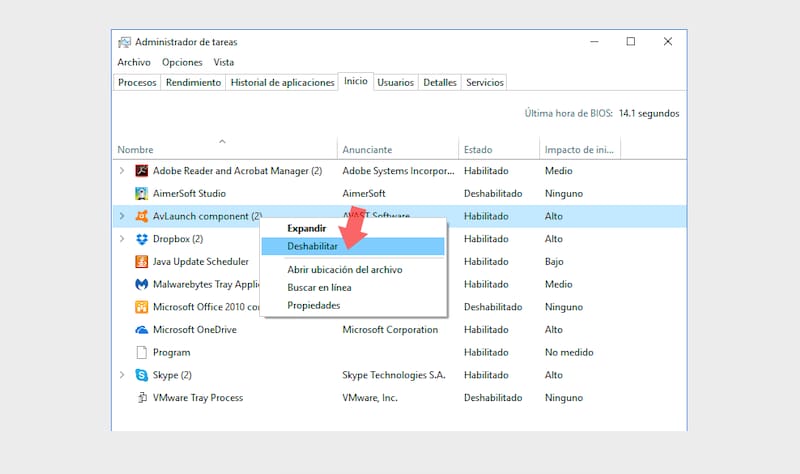Expand the Adobe Reader and Acrobat Manager group

(x=121, y=170)
